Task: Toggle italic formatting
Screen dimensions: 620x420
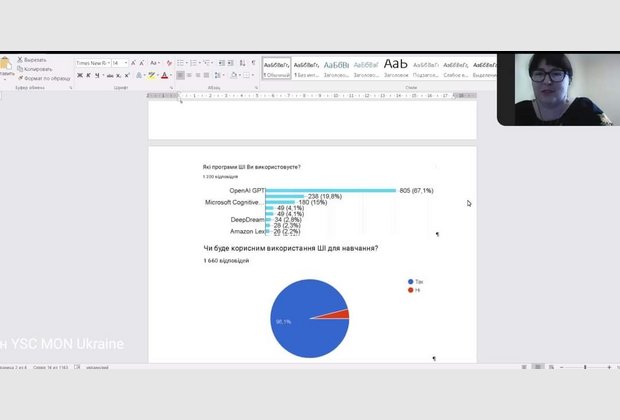Action: 90,75
